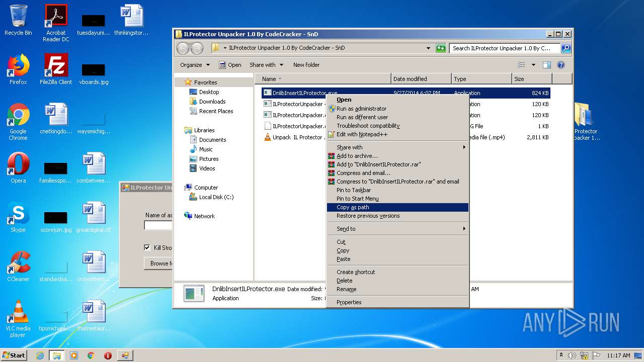
Task: Sort by Date modified column header
Action: point(421,79)
